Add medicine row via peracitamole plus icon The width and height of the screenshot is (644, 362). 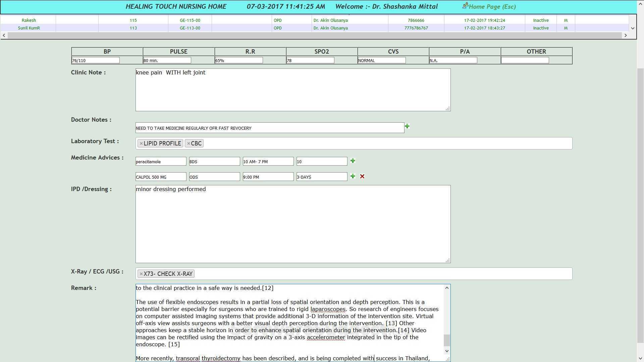tap(353, 161)
